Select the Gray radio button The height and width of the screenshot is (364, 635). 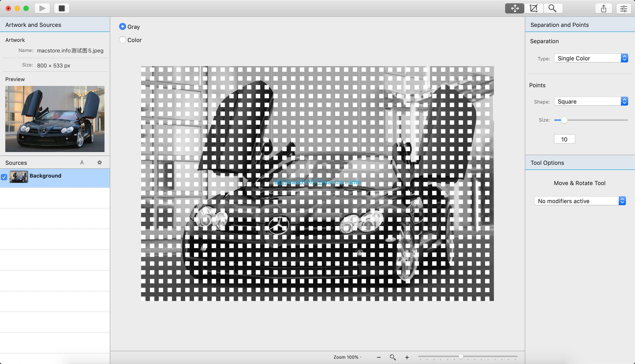point(123,27)
